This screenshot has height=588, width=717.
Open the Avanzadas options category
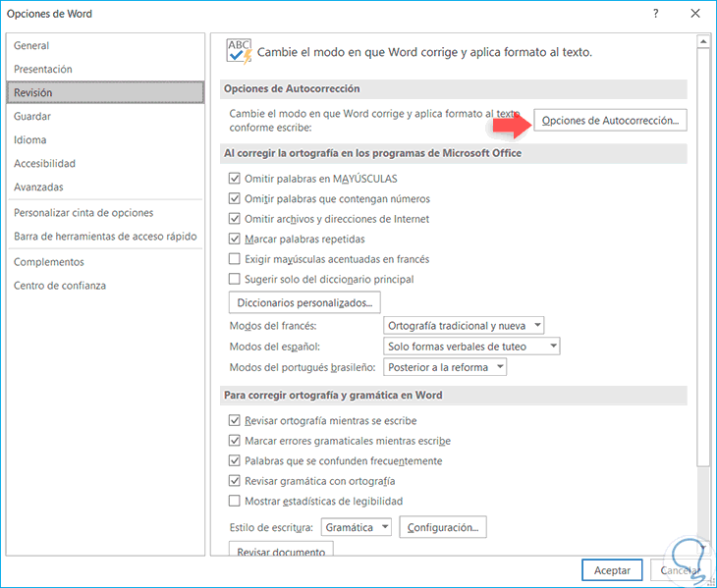38,187
